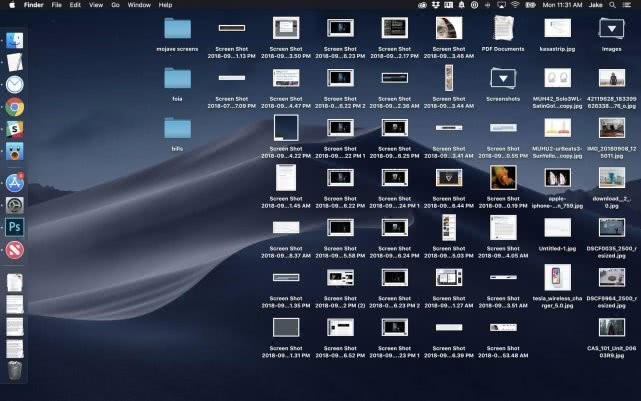Open the App Store dock icon
Viewport: 641px width, 401px height.
15,182
